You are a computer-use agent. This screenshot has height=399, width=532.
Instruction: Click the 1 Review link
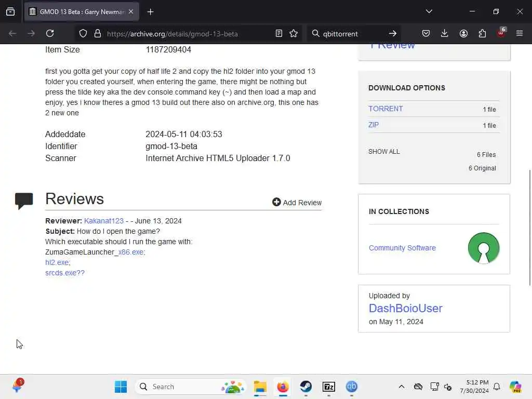[x=392, y=46]
